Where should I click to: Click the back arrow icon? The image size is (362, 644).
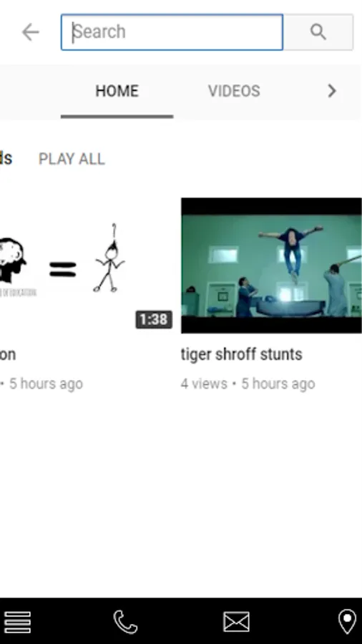(x=30, y=32)
